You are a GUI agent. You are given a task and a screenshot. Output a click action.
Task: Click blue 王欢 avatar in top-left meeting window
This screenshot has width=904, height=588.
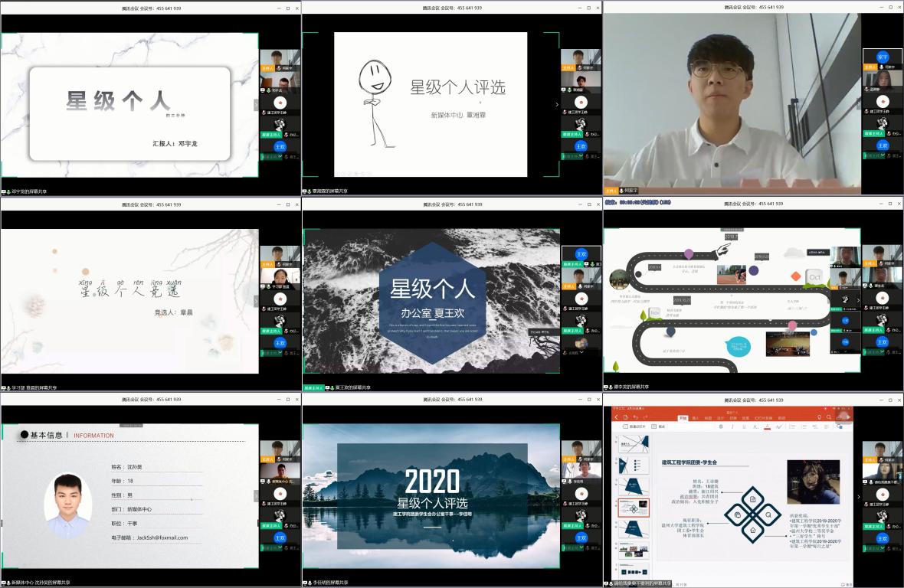click(280, 146)
